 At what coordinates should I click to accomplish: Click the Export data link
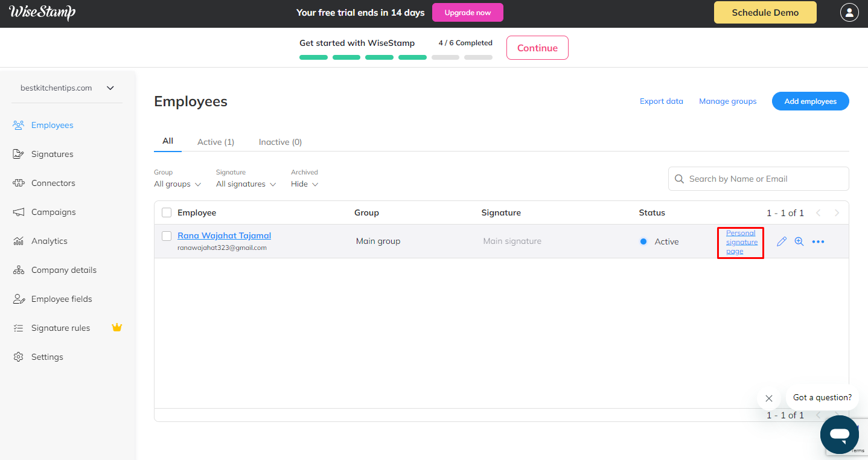pyautogui.click(x=662, y=101)
